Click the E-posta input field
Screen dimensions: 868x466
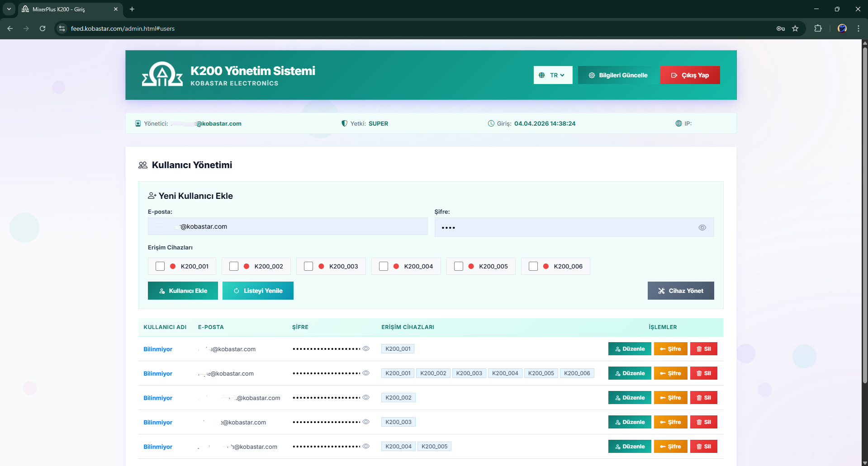[288, 226]
